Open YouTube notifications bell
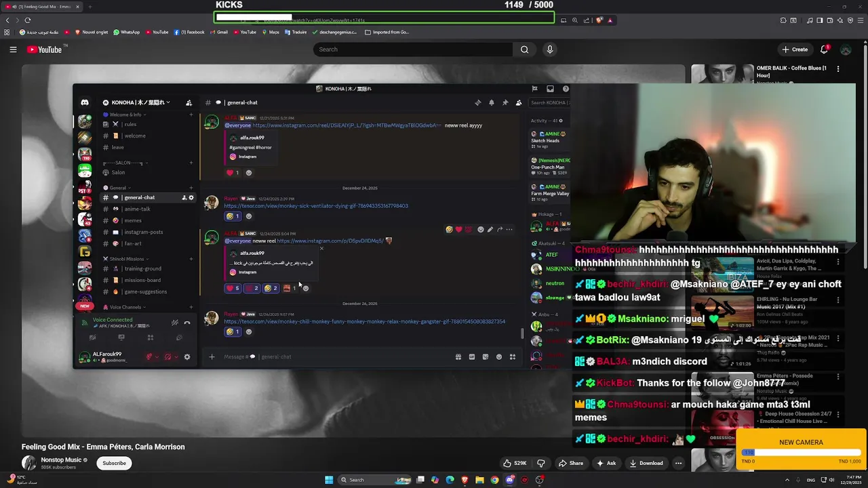The image size is (868, 488). click(x=825, y=49)
